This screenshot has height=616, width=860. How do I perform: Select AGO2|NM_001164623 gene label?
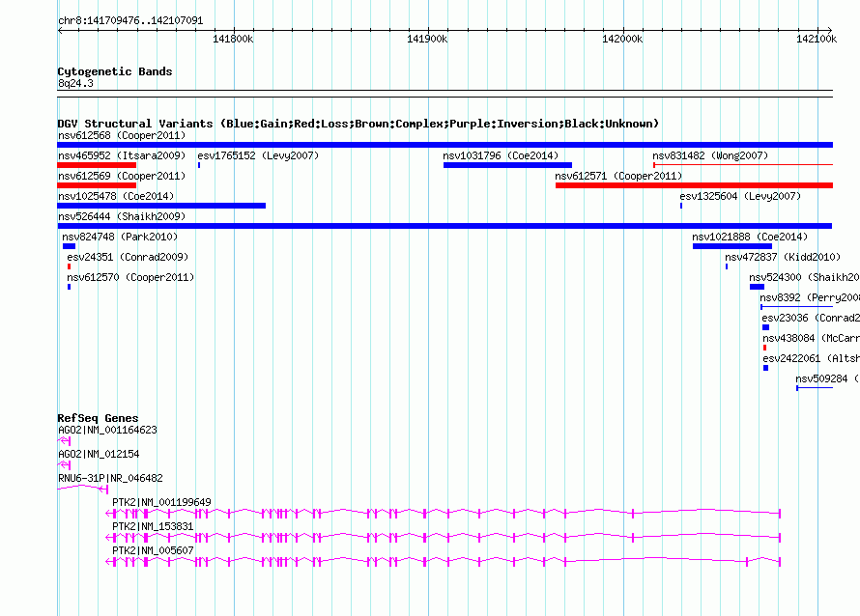tap(107, 431)
